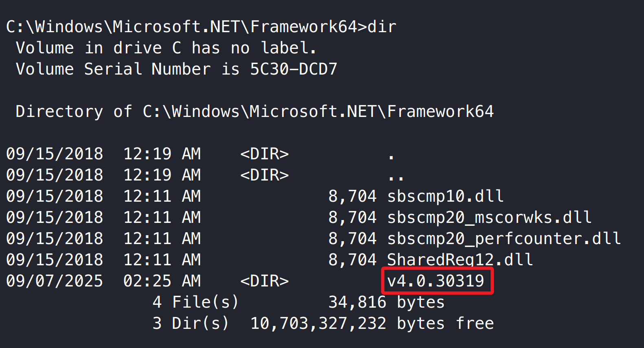
Task: Click the prompt path before the dir command
Action: click(181, 27)
